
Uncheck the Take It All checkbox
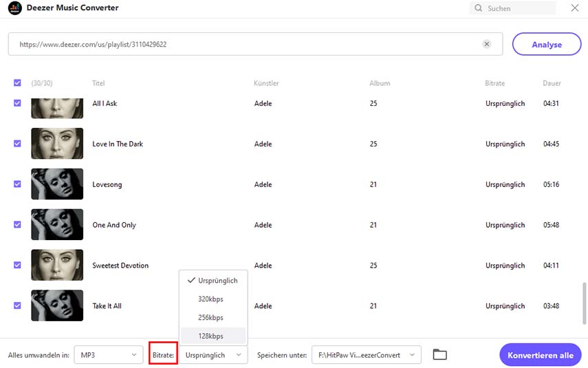(17, 305)
